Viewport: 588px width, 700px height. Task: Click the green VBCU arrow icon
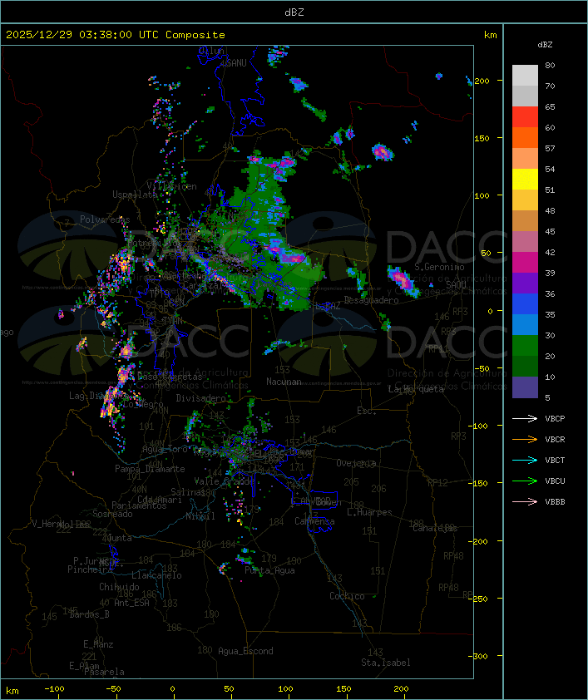pyautogui.click(x=525, y=481)
